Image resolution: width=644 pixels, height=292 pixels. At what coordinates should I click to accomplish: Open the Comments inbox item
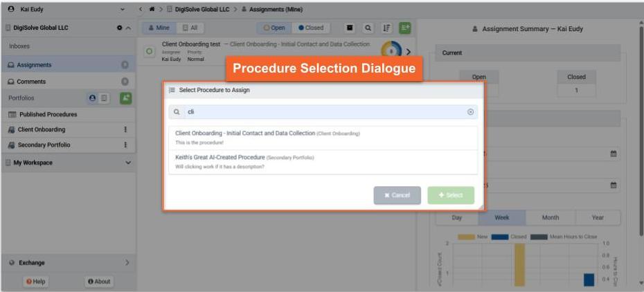(32, 82)
